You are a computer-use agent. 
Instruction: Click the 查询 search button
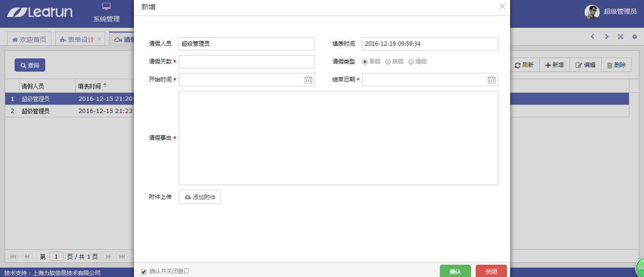point(30,65)
